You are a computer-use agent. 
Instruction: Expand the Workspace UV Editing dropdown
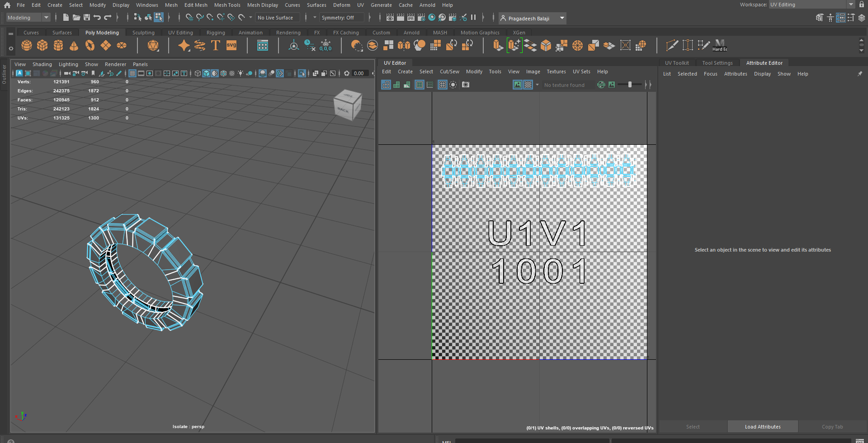[x=852, y=4]
